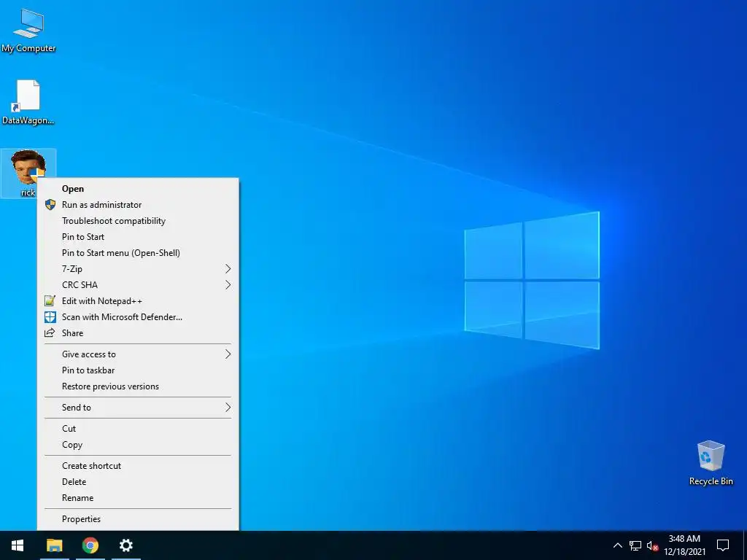Show hidden system tray icons

click(x=617, y=545)
